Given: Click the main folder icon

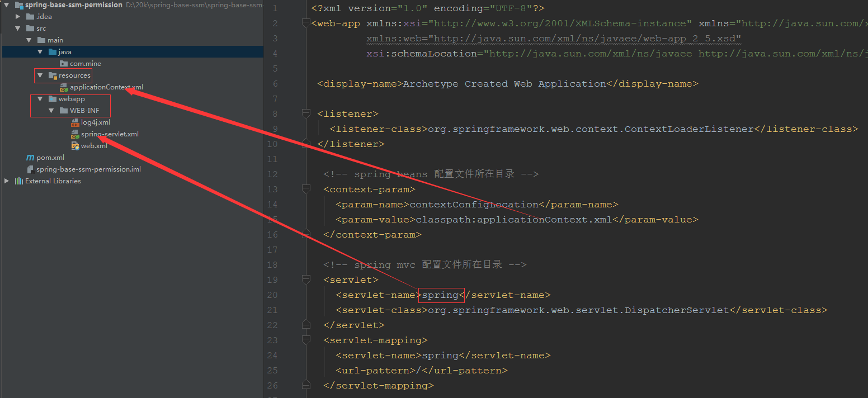Looking at the screenshot, I should point(41,40).
